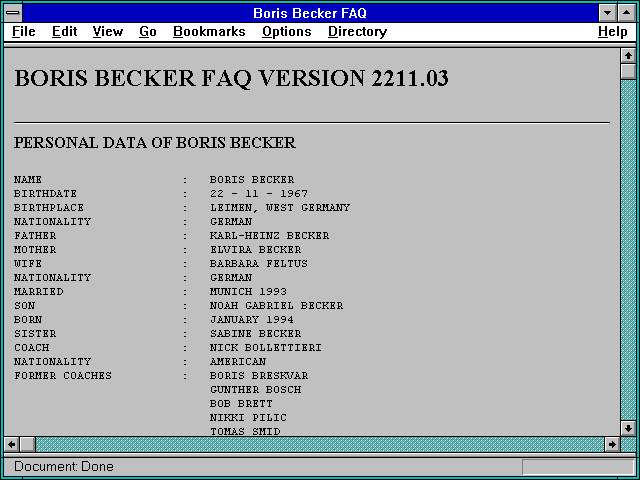
Task: Click 'KARL-HEINZ BECKER' father value
Action: (269, 236)
